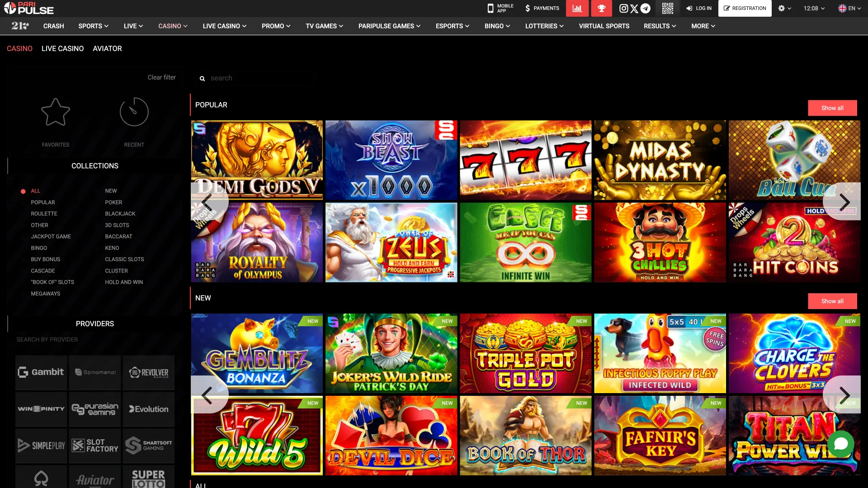Screen dimensions: 868x488
Task: Select the Smartsoft Gaming provider logo
Action: [148, 446]
